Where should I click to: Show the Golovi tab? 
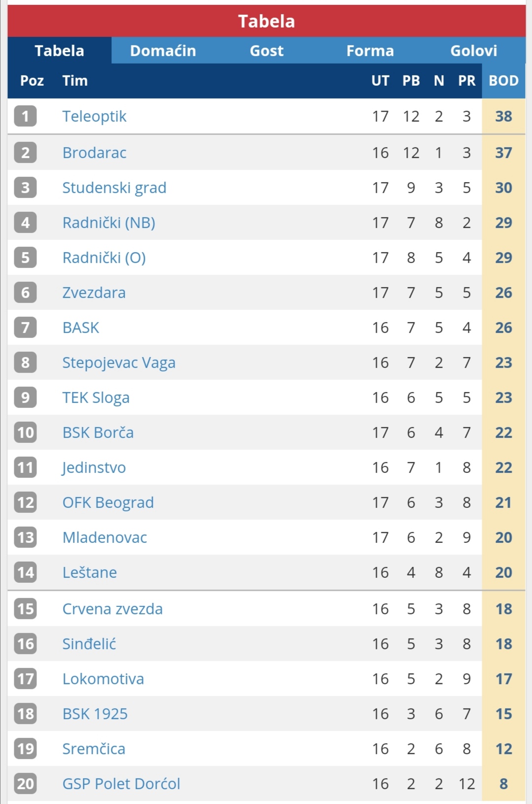point(473,50)
